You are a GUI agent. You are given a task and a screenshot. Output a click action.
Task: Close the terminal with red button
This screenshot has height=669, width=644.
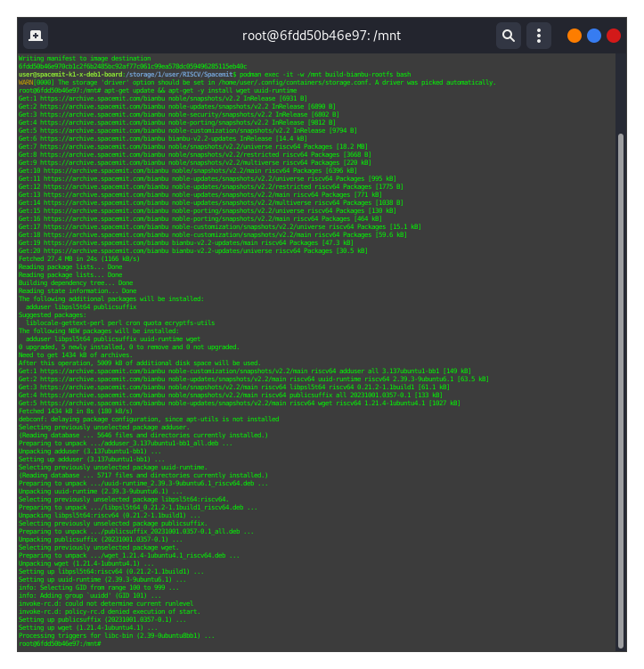pyautogui.click(x=614, y=36)
